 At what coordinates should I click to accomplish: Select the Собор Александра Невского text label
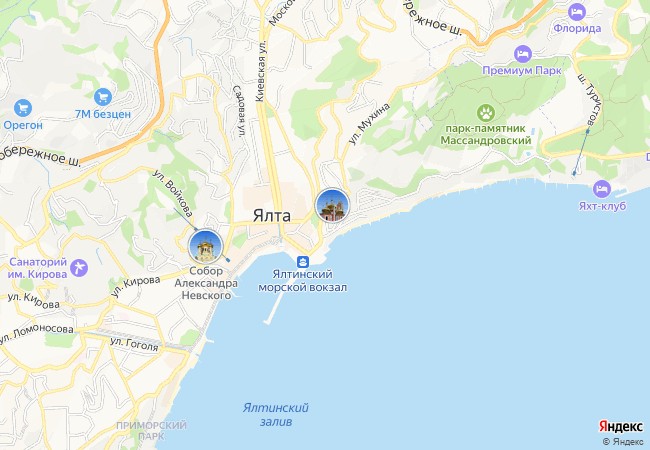tap(206, 283)
